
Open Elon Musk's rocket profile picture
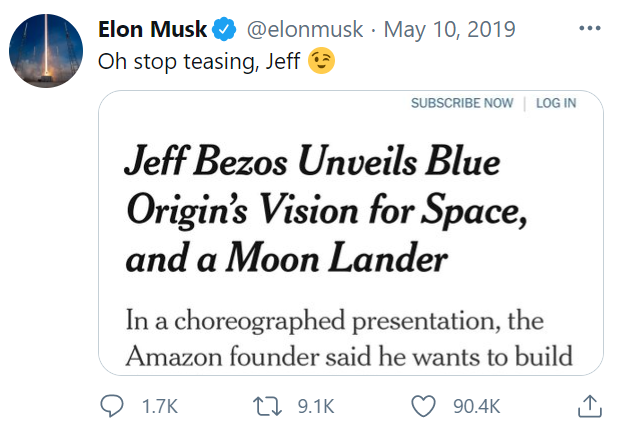point(46,51)
